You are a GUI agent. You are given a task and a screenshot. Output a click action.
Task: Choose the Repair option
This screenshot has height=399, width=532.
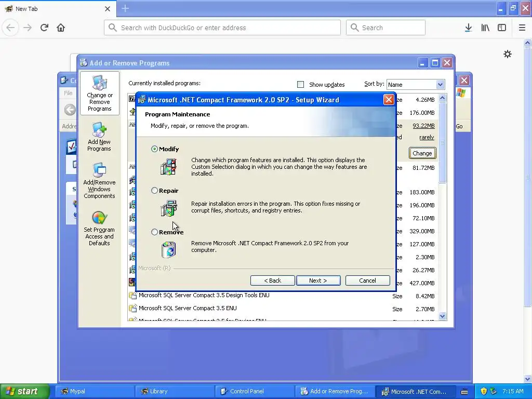(154, 191)
